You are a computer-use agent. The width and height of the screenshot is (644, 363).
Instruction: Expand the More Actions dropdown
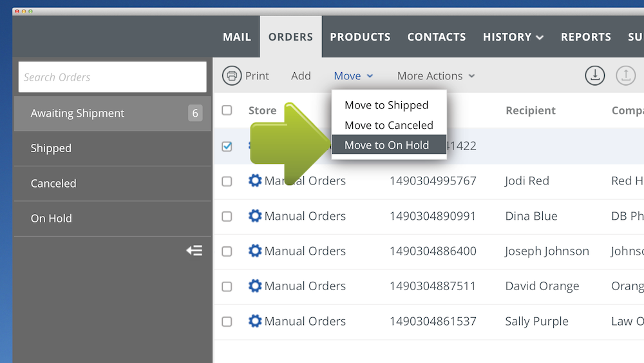(x=436, y=75)
